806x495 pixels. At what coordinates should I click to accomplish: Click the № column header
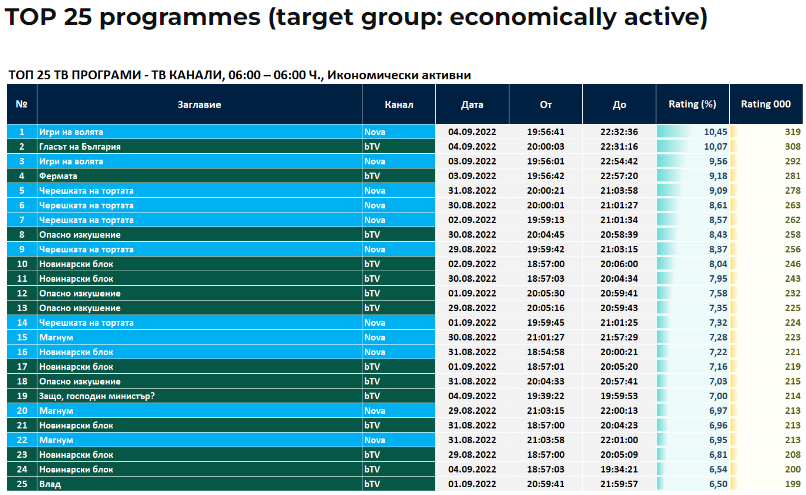21,104
